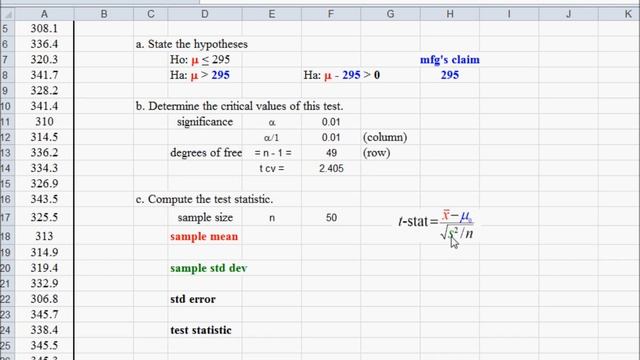
Task: Click the red 'sample mean' label
Action: (x=204, y=236)
